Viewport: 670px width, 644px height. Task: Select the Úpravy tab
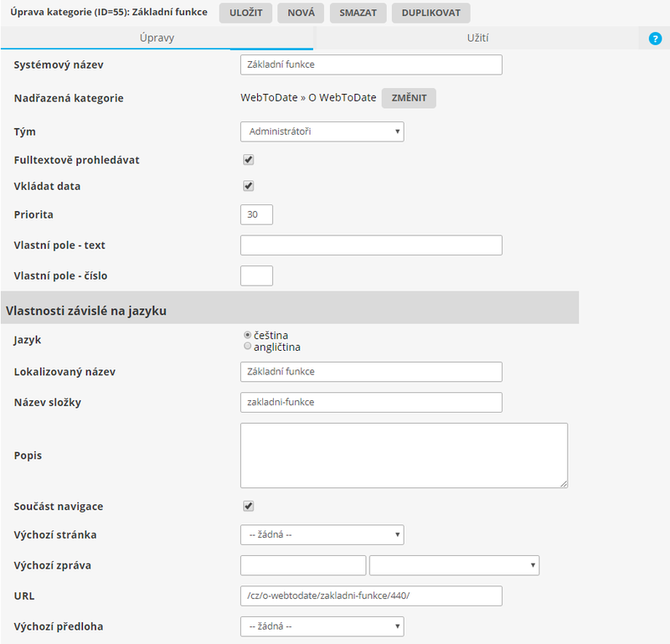[x=157, y=39]
